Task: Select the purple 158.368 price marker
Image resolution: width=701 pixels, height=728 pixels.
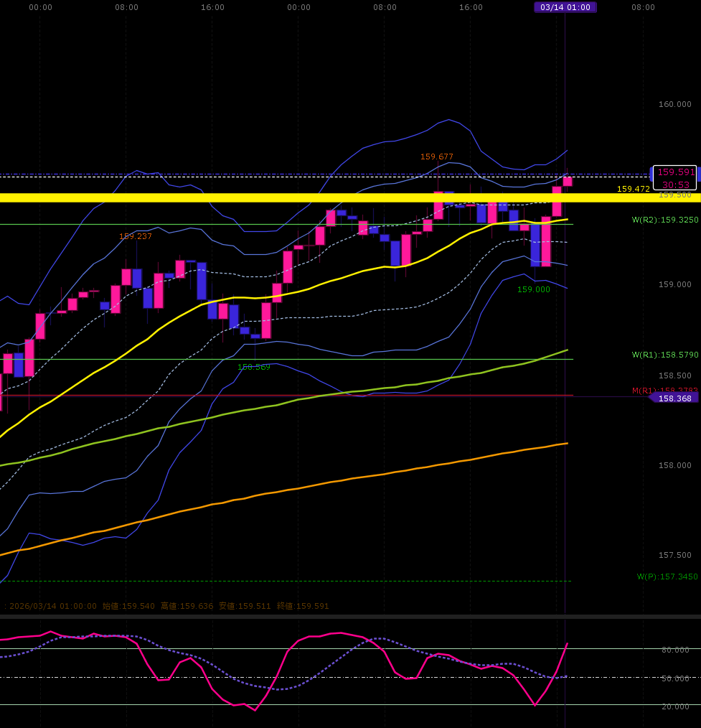Action: (674, 398)
